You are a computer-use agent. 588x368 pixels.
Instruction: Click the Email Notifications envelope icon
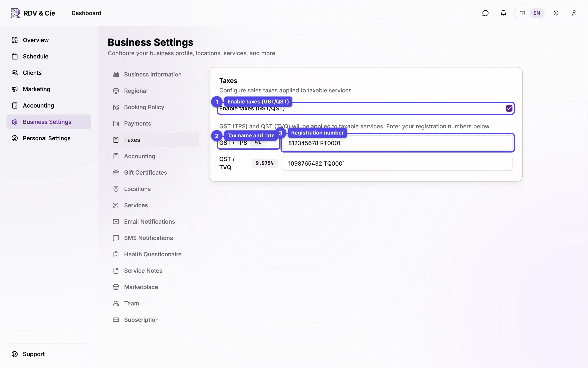tap(116, 221)
